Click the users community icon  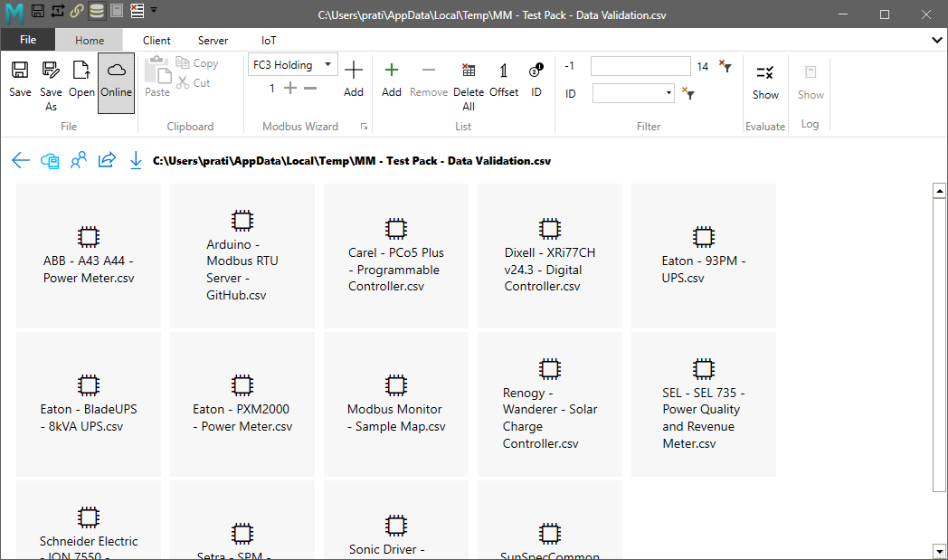pyautogui.click(x=79, y=159)
